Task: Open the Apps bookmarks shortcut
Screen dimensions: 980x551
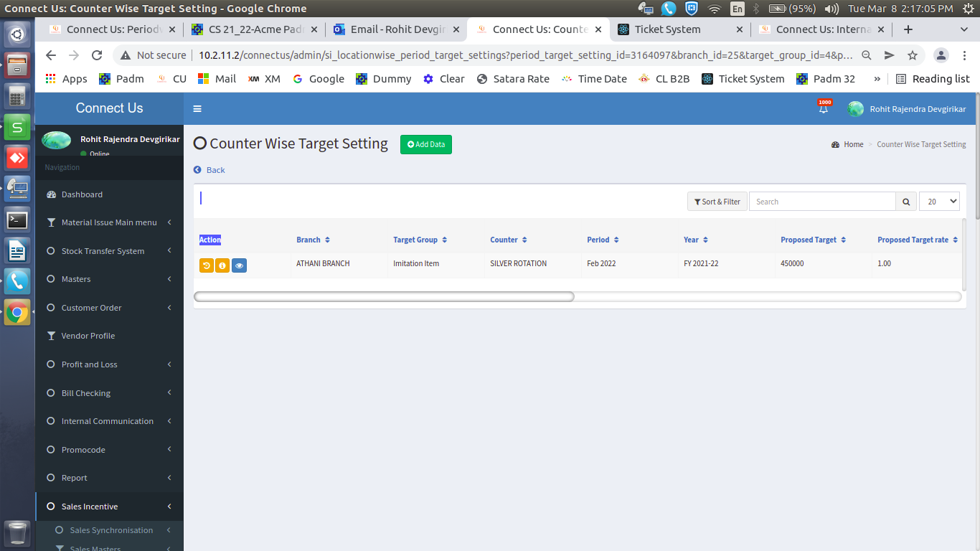Action: (66, 79)
